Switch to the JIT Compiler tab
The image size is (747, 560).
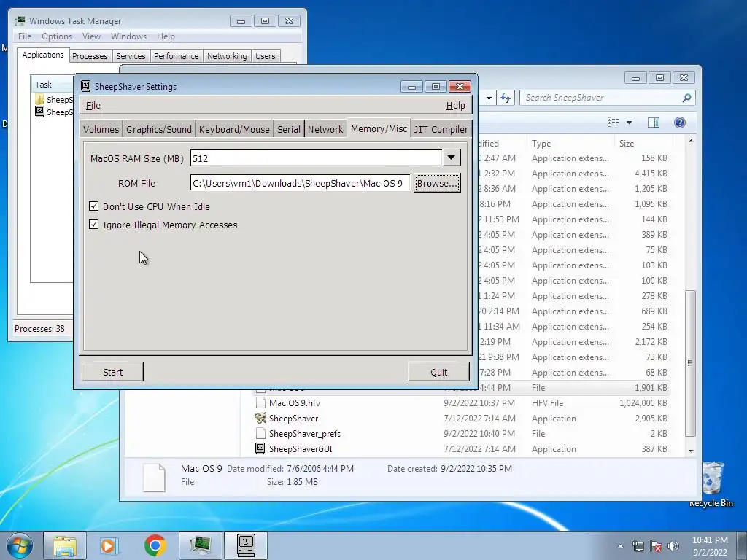(x=441, y=129)
